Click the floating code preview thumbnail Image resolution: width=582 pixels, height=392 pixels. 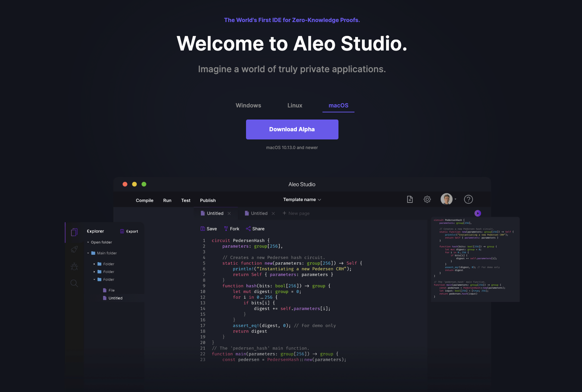(x=475, y=259)
